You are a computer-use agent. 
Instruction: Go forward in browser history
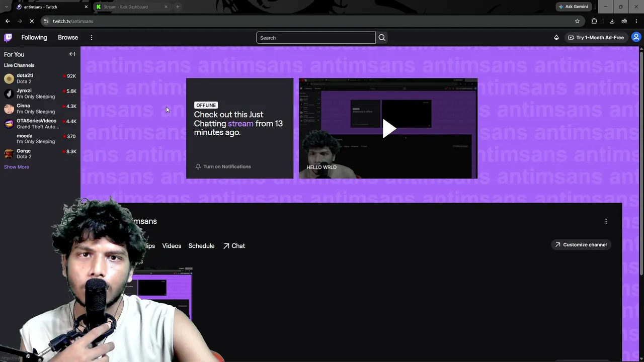point(20,21)
